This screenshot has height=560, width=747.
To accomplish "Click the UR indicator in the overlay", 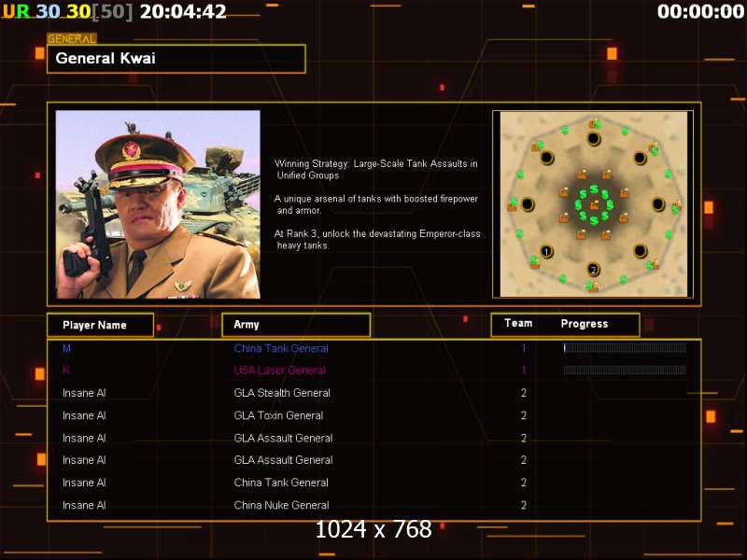I will point(16,11).
